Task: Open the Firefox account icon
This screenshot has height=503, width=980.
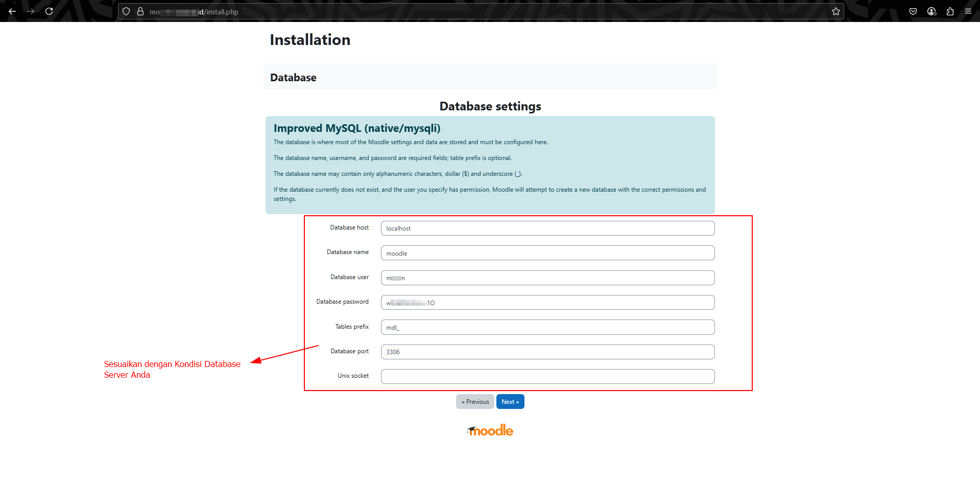Action: [931, 11]
